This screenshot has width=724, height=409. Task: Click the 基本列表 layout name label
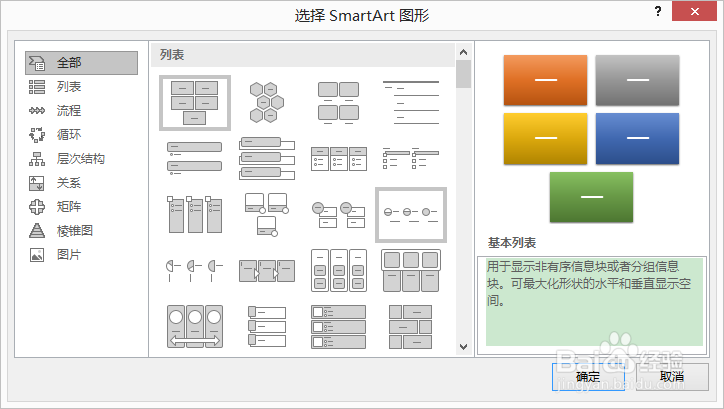512,243
